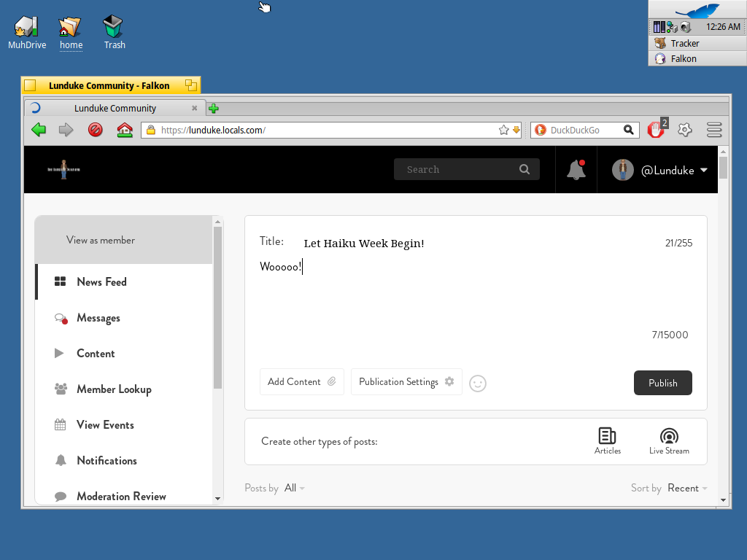The height and width of the screenshot is (560, 747).
Task: Close the Lunduke Community tab
Action: click(x=194, y=108)
